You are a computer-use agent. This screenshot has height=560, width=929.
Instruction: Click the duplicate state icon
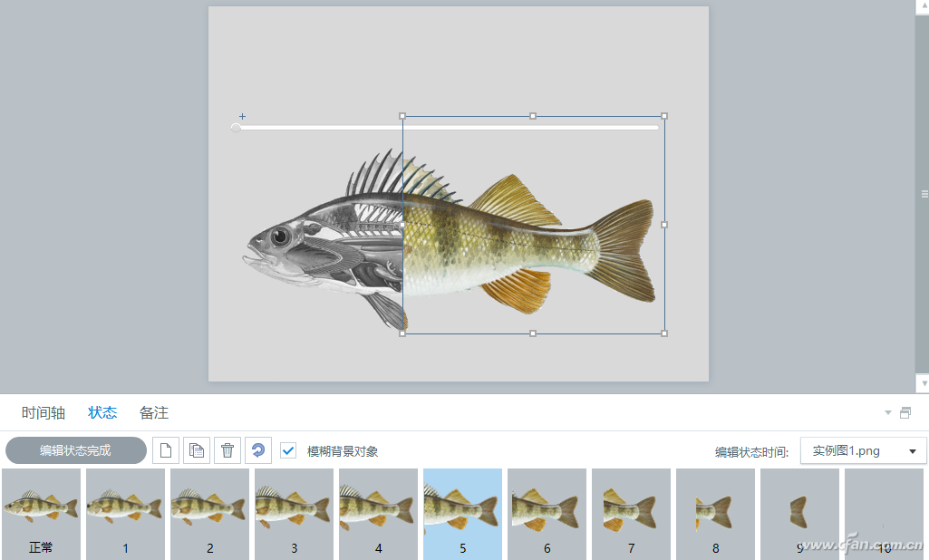pyautogui.click(x=196, y=450)
